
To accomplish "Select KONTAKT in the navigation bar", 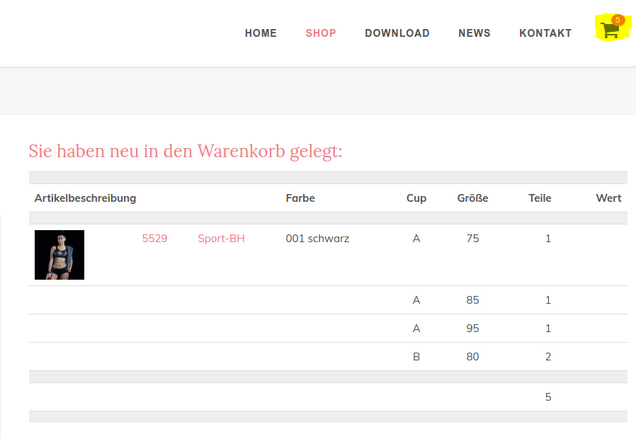I will pos(545,33).
